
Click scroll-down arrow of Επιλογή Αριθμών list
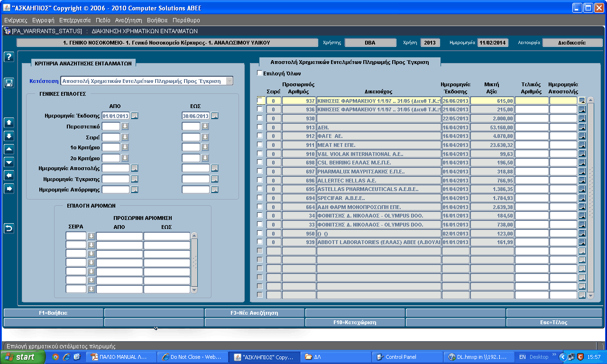point(194,290)
